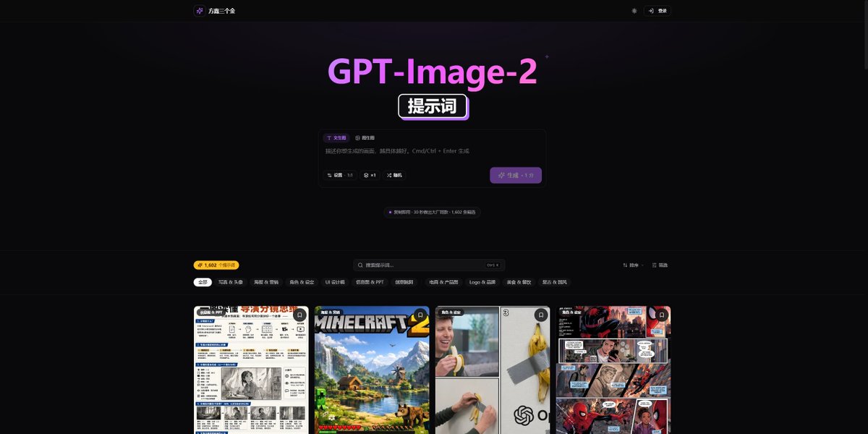
Task: Select the 写真 & 头像 category chip
Action: pos(231,282)
